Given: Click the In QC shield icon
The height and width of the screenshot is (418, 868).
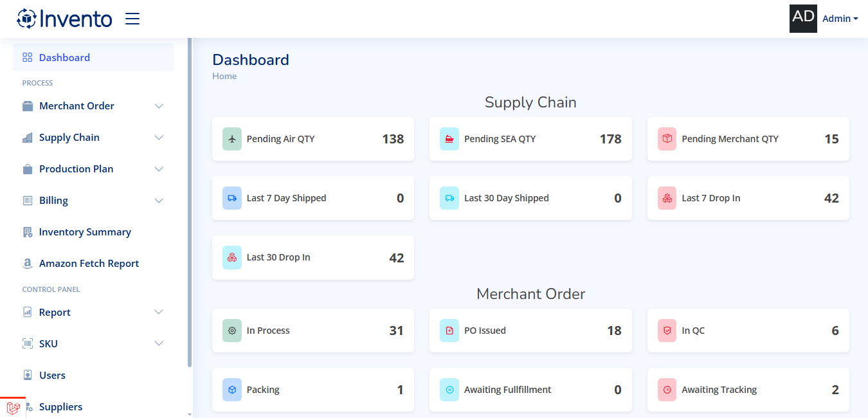Looking at the screenshot, I should click(667, 331).
